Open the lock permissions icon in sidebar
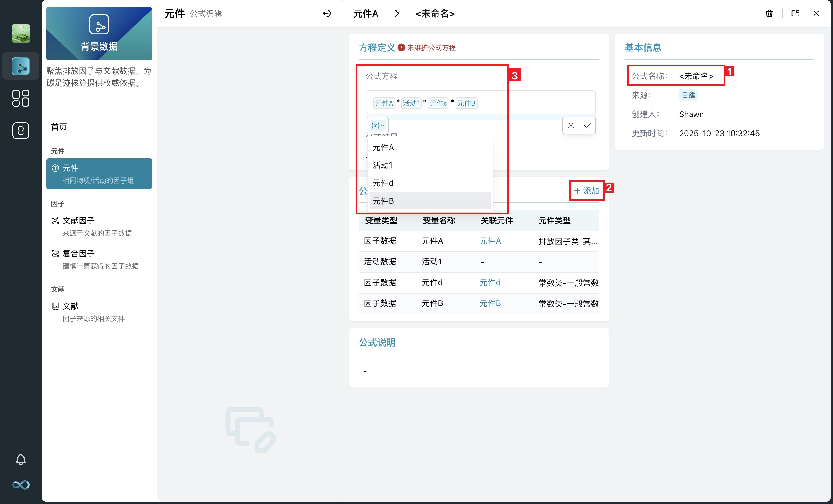 click(x=20, y=130)
